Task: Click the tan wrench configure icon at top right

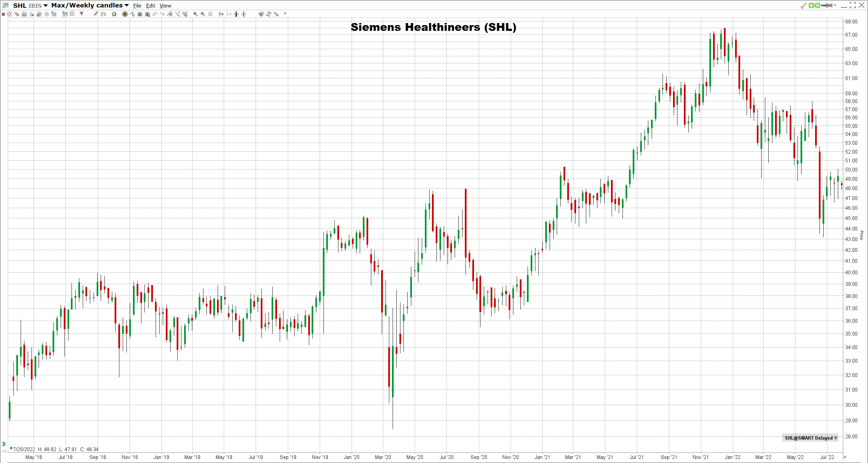Action: [804, 5]
